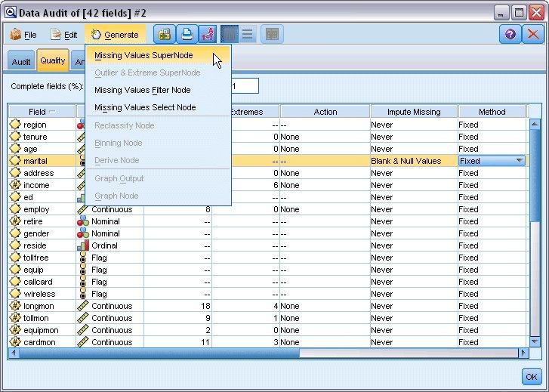Choose Missing Values Select Node
The image size is (549, 392).
pos(159,107)
